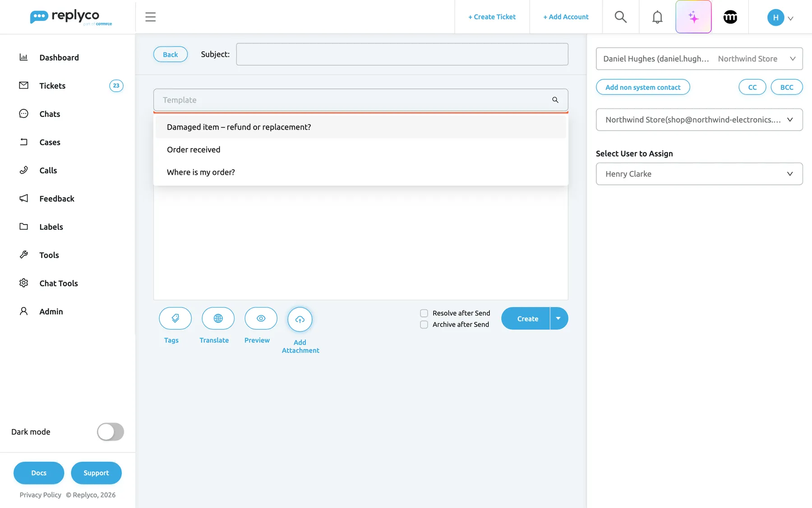Open notifications bell
The height and width of the screenshot is (508, 812).
657,17
